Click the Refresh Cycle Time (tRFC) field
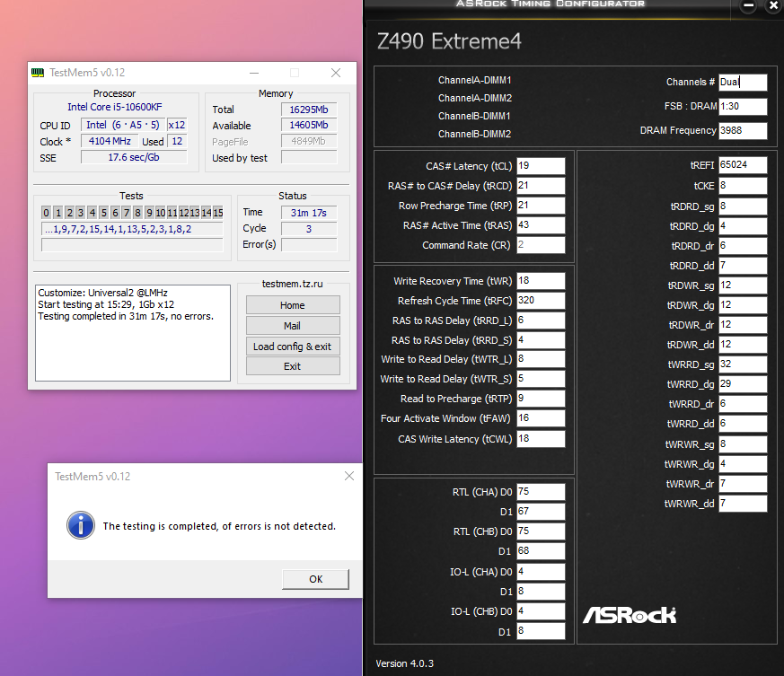Screen dimensions: 784x676 (x=541, y=301)
